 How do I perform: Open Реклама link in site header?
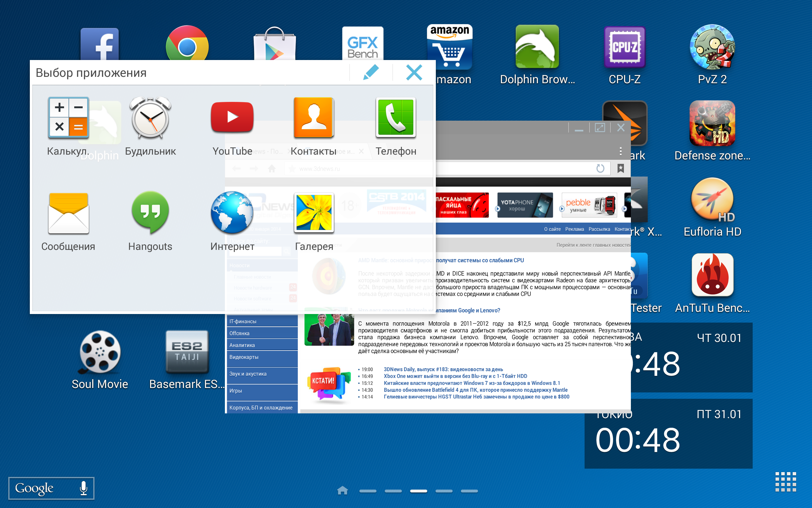[574, 229]
